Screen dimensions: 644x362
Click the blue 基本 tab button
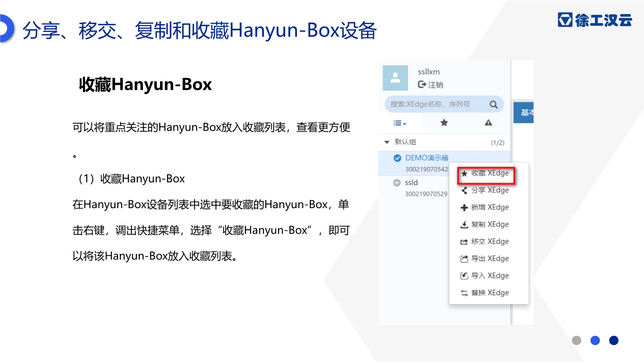coord(524,112)
